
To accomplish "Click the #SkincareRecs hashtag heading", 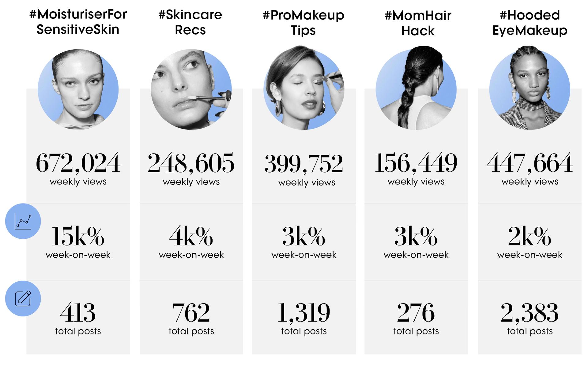I will click(x=190, y=22).
